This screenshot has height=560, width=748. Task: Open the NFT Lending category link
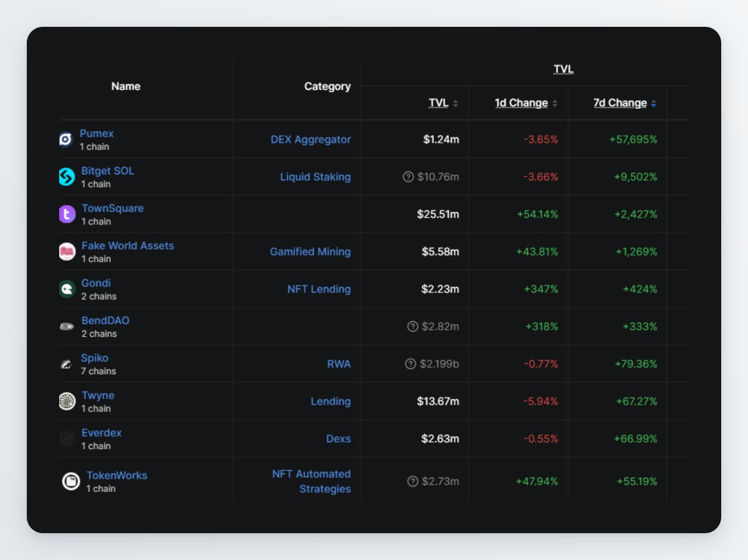319,289
